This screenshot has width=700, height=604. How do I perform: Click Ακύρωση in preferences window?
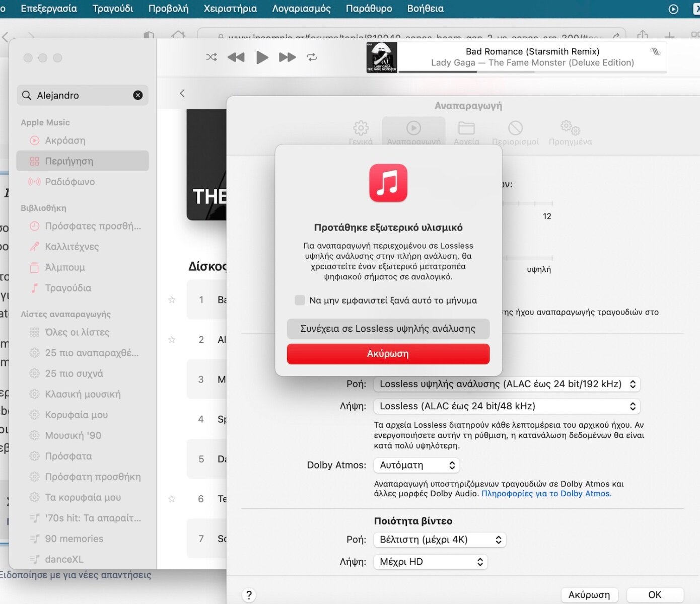(589, 595)
